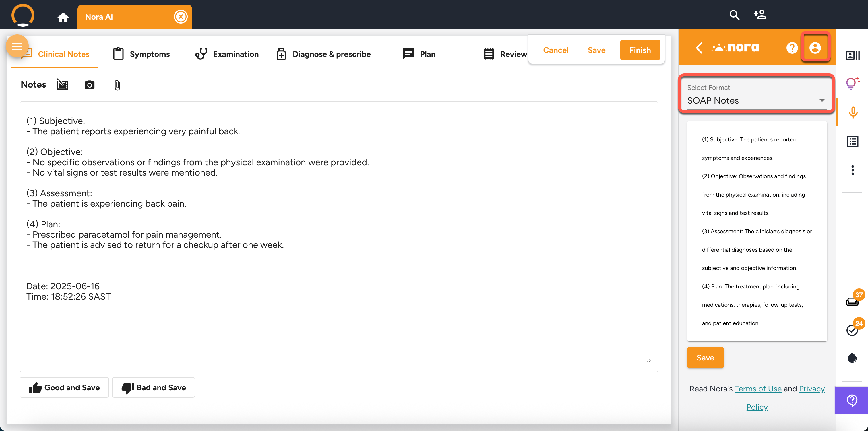Viewport: 868px width, 431px height.
Task: Click the camera icon beside Notes
Action: (89, 85)
